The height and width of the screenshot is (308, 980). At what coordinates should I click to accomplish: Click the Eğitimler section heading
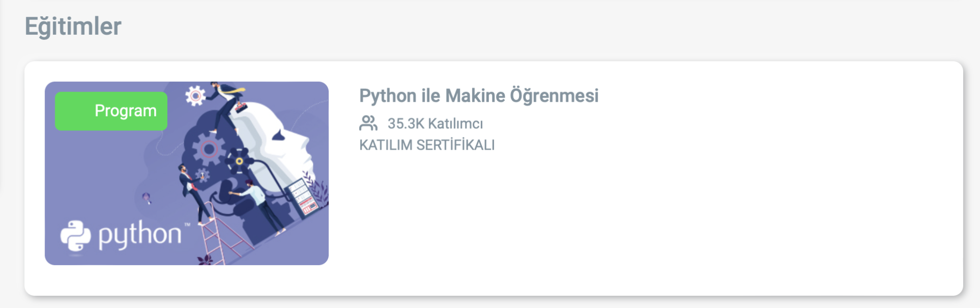pyautogui.click(x=73, y=27)
